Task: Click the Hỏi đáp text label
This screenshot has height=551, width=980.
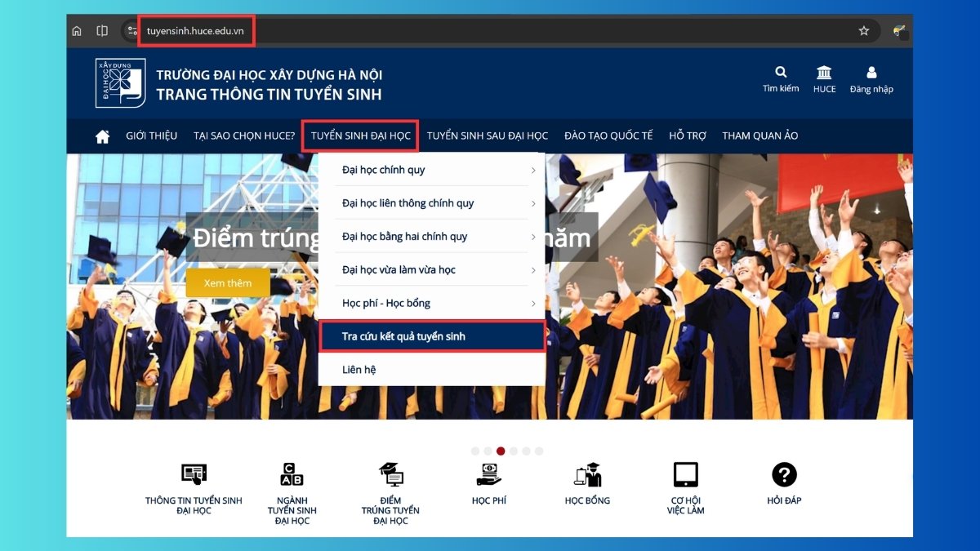Action: 784,500
